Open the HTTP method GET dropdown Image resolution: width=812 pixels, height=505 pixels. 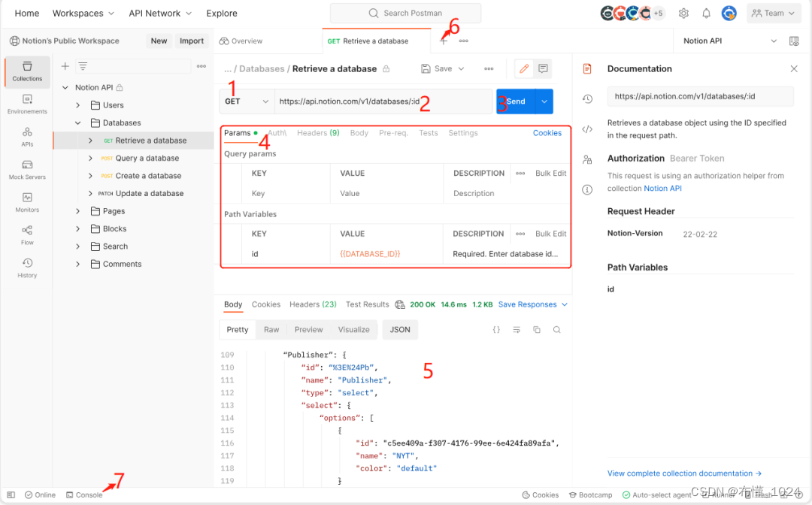pos(247,101)
